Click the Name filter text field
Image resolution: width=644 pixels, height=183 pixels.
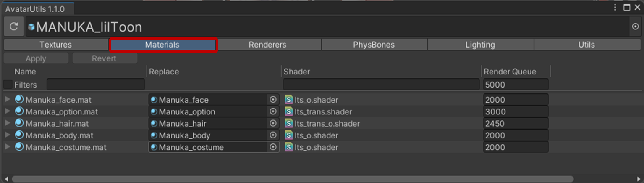[95, 85]
